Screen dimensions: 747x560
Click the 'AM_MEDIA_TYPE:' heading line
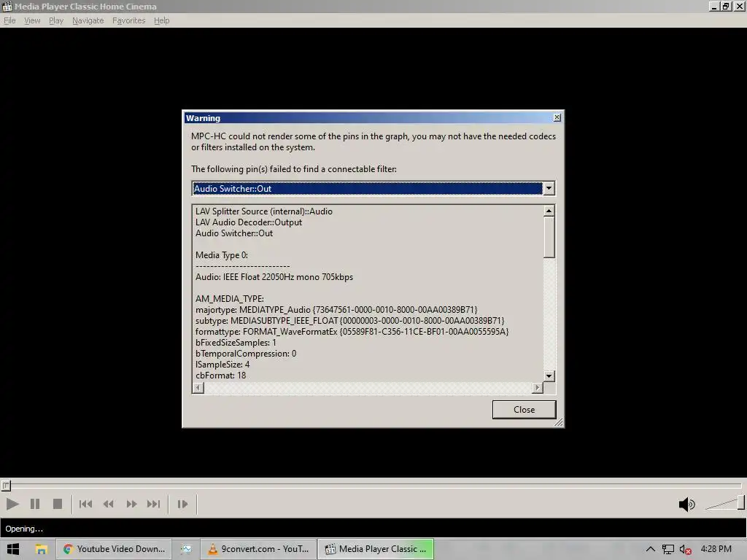coord(230,299)
